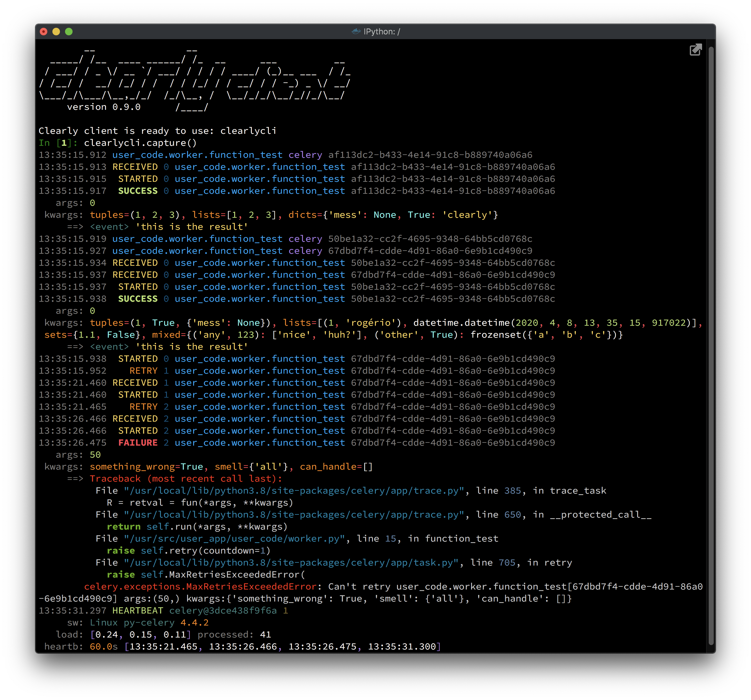The image size is (751, 700).
Task: Click the "IPython: /" window title text
Action: 381,32
